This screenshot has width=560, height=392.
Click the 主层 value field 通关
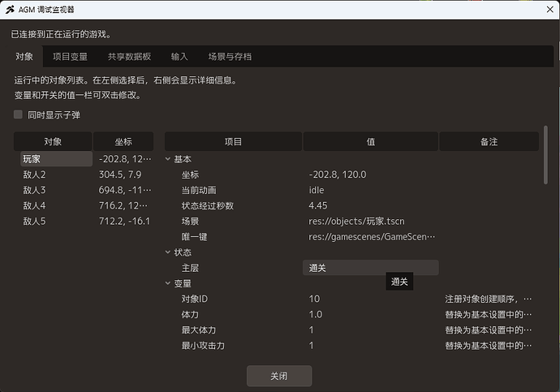click(x=370, y=268)
